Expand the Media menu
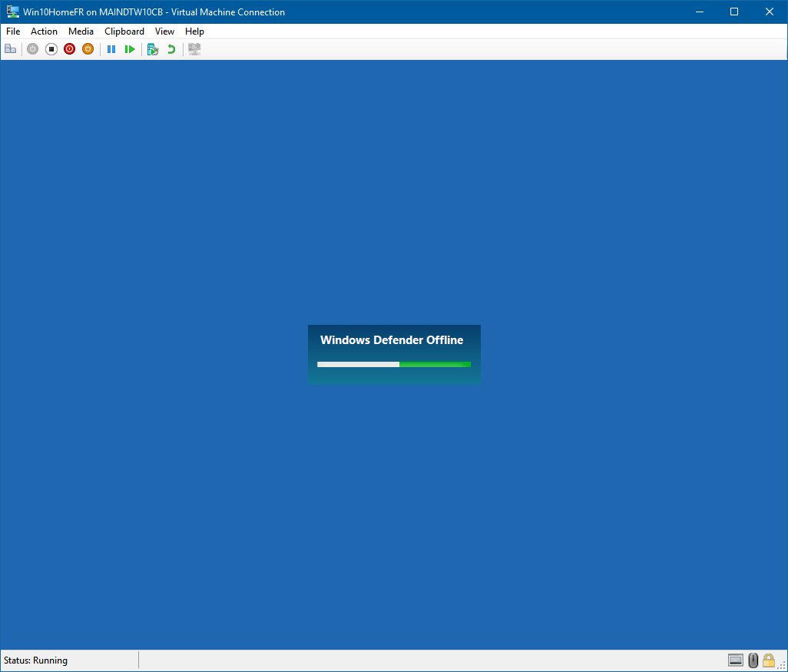 [81, 31]
